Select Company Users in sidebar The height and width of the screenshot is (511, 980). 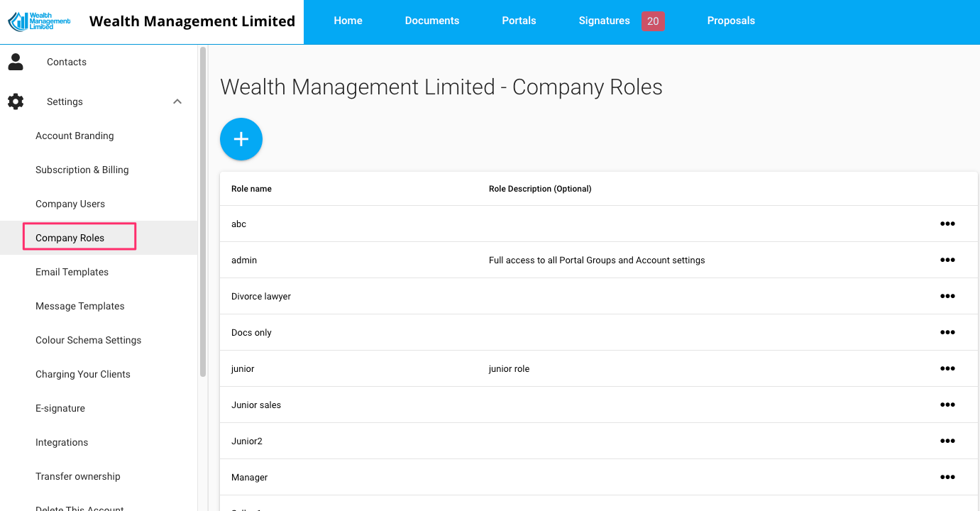[70, 204]
